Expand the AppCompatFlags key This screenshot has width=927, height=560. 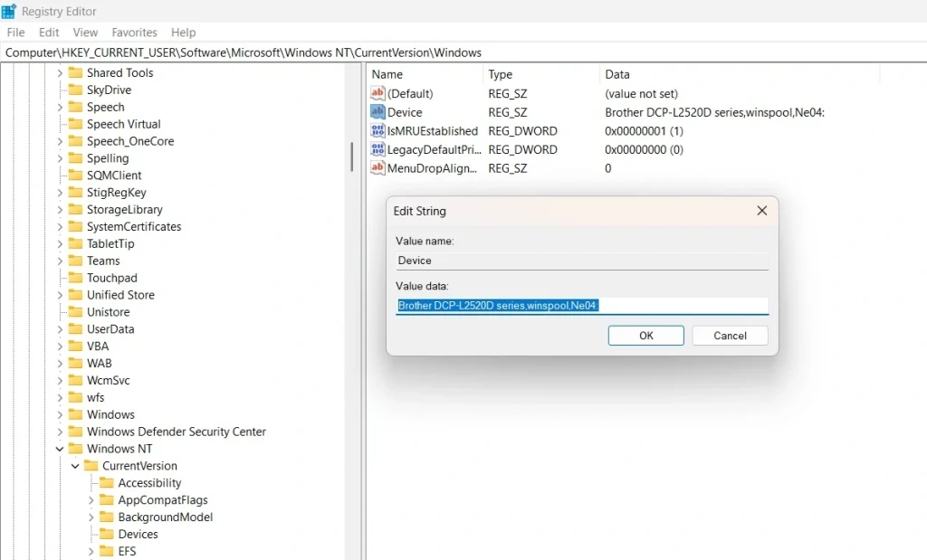coord(91,500)
